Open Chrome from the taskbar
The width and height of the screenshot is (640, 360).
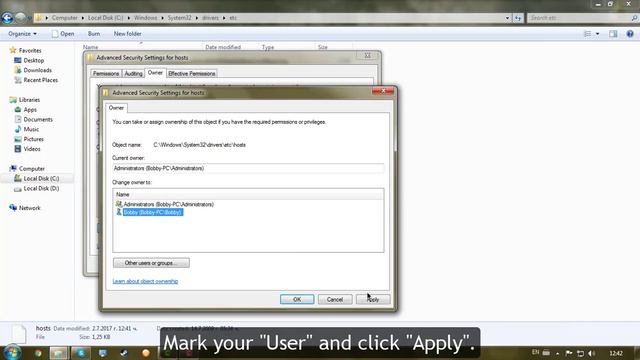pos(38,353)
